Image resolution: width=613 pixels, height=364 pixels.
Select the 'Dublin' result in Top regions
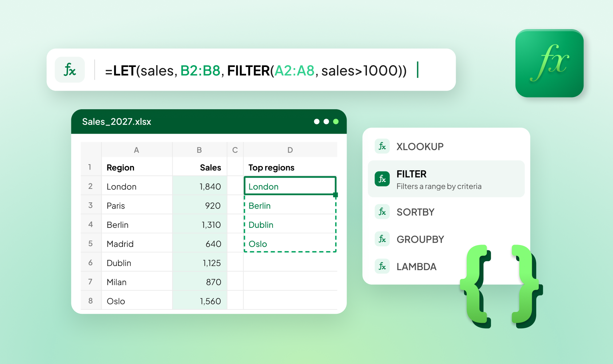coord(290,224)
